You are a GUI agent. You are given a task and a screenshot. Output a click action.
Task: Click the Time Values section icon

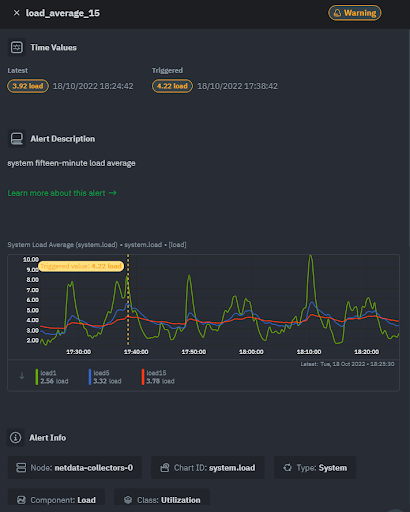pyautogui.click(x=16, y=47)
